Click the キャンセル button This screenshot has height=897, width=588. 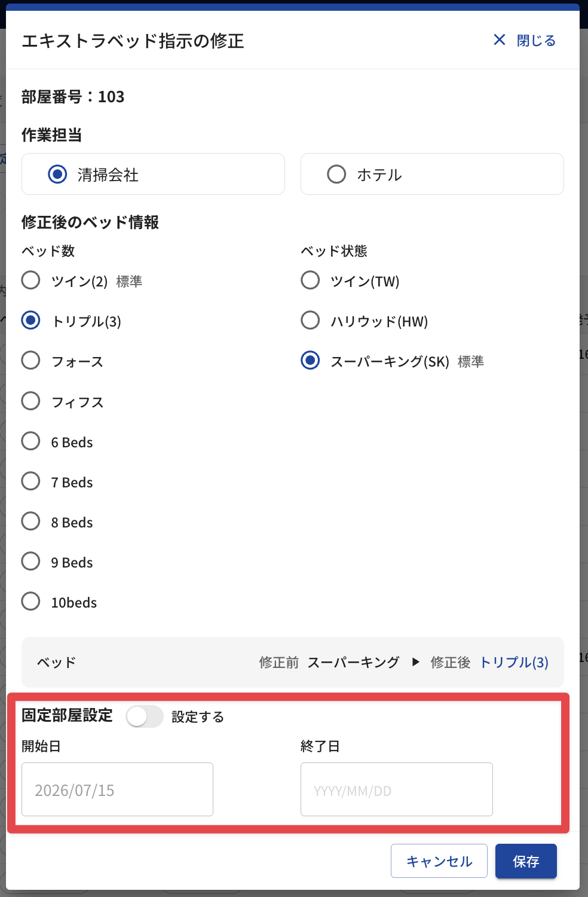click(439, 861)
